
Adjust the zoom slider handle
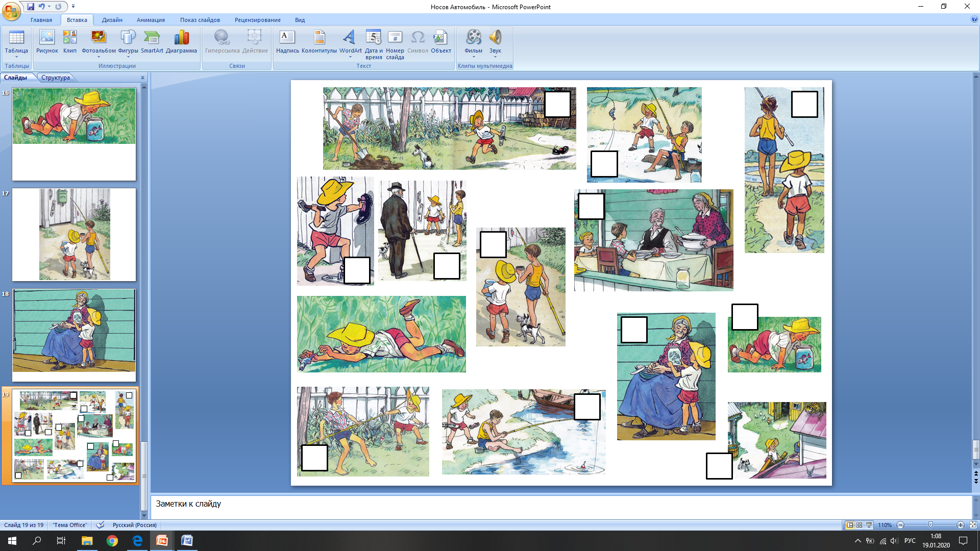coord(930,525)
